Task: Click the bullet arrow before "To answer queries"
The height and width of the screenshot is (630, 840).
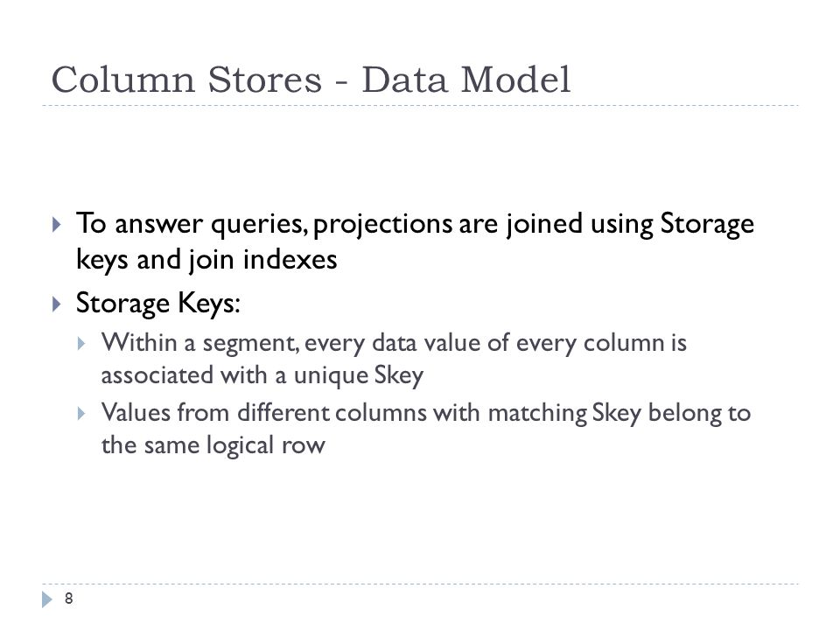Action: click(57, 224)
